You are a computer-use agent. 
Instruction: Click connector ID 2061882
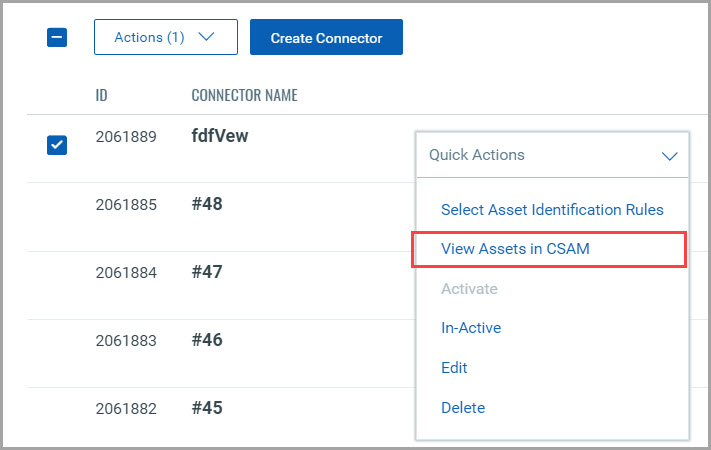pos(126,409)
